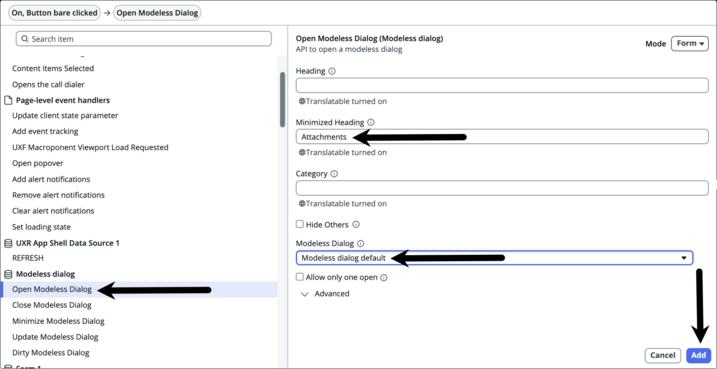Screen dimensions: 717x369
Task: Select Minimize Modeless Dialog
Action: pos(58,321)
